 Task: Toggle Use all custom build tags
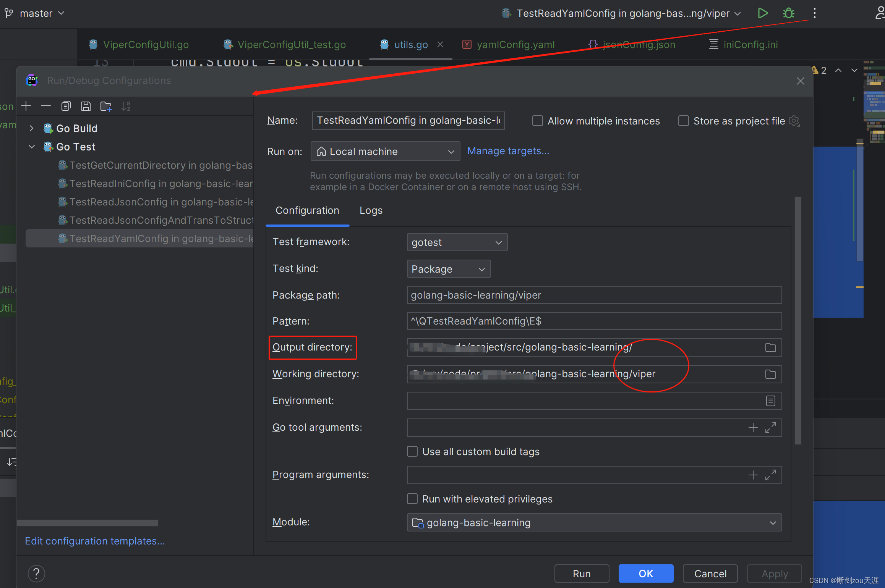(x=412, y=452)
